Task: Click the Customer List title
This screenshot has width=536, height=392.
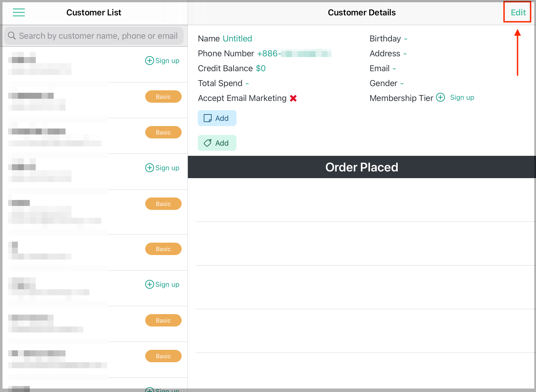Action: pyautogui.click(x=94, y=12)
